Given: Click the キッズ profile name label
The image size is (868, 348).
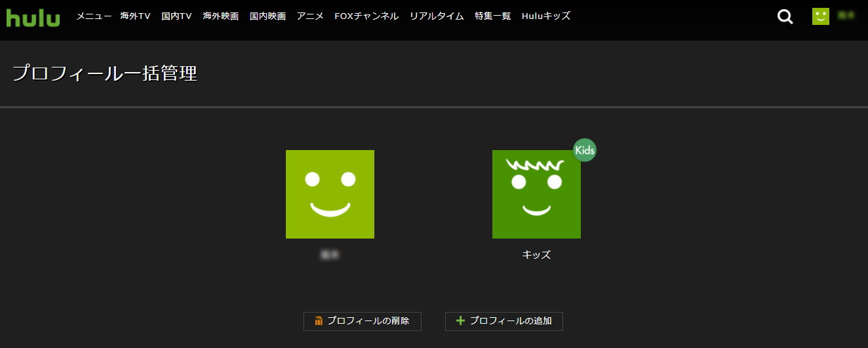Looking at the screenshot, I should pos(536,255).
